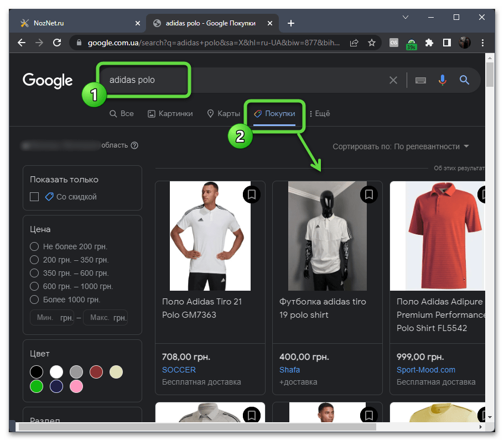Viewport: 504px width, 441px height.
Task: Switch to the Картинки tab
Action: pos(170,114)
